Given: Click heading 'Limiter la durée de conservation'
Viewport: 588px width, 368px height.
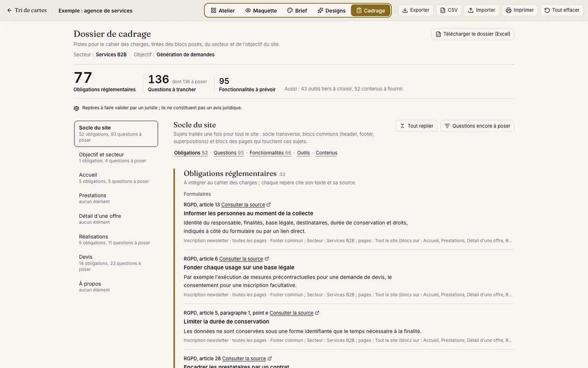Looking at the screenshot, I should (226, 321).
